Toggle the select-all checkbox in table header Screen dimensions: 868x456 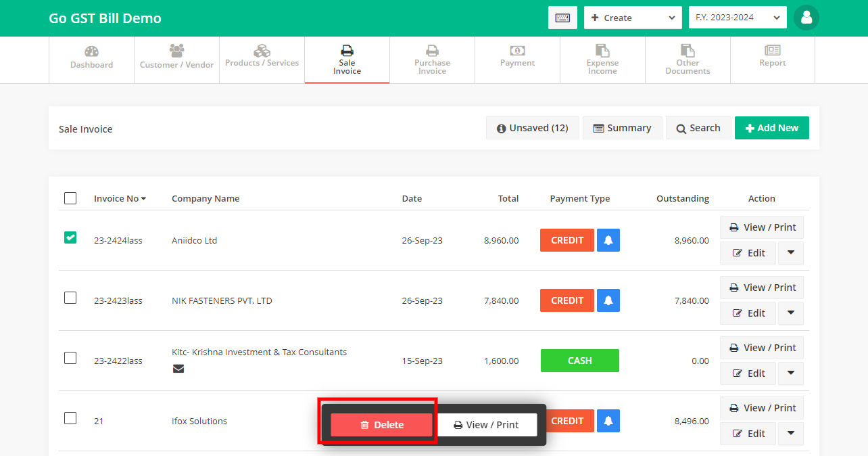click(x=70, y=198)
